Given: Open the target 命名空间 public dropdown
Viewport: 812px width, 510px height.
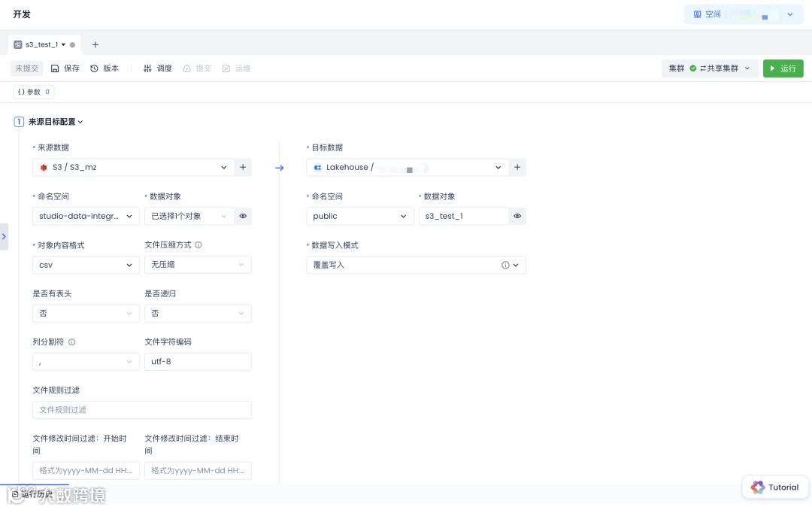Looking at the screenshot, I should point(360,216).
